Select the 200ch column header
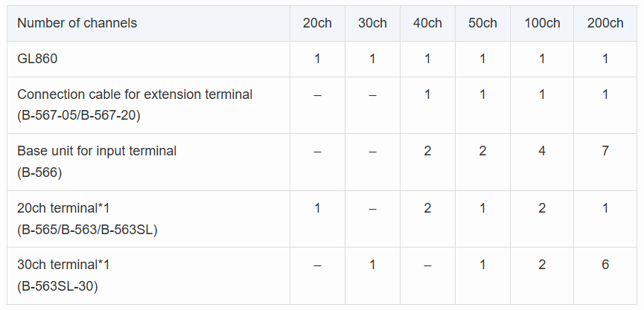Image resolution: width=644 pixels, height=310 pixels. [x=605, y=23]
